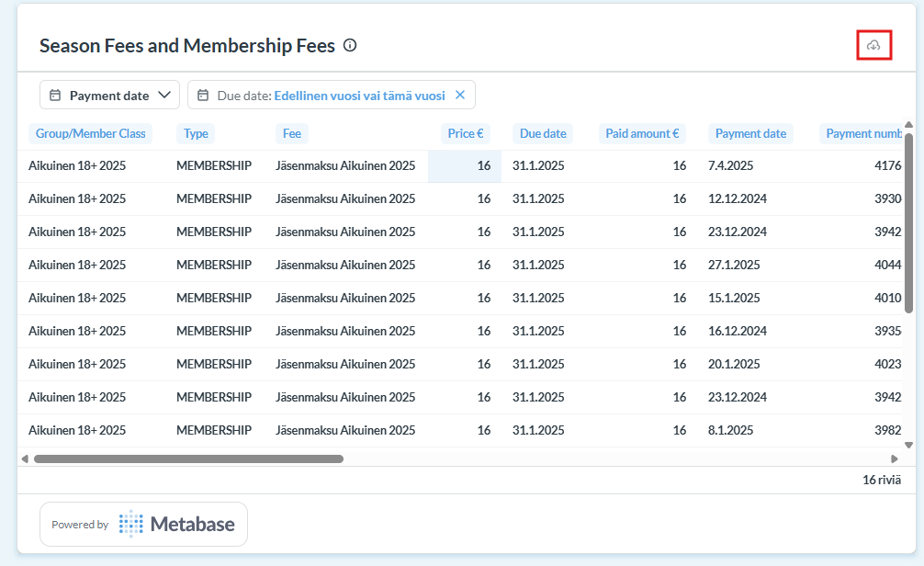Sort by the Fee column header
Screen dimensions: 924x566
click(x=292, y=134)
